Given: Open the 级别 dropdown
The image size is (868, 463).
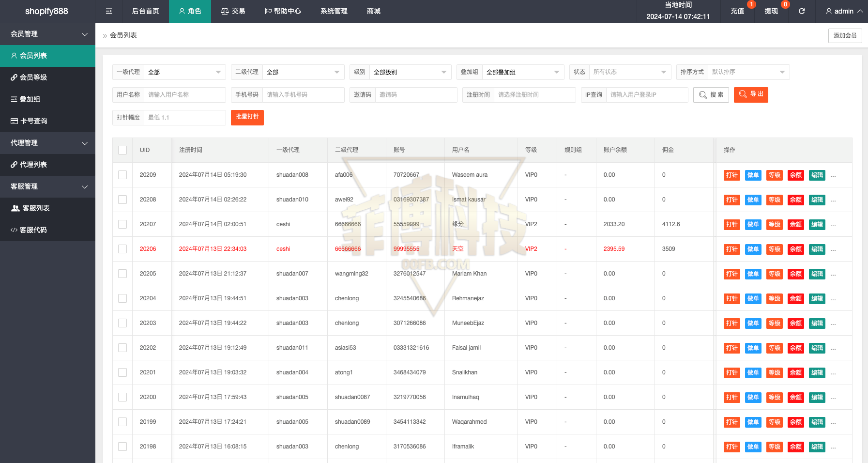Looking at the screenshot, I should (410, 72).
